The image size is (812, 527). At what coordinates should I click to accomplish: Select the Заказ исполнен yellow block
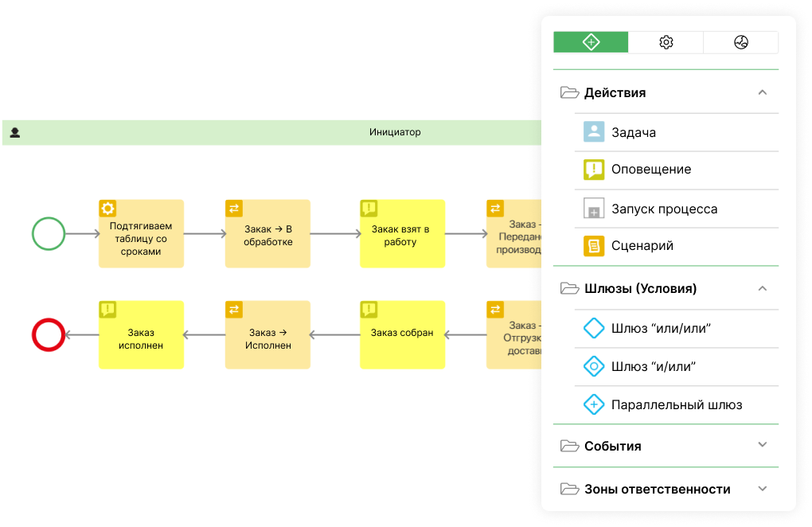pos(142,335)
